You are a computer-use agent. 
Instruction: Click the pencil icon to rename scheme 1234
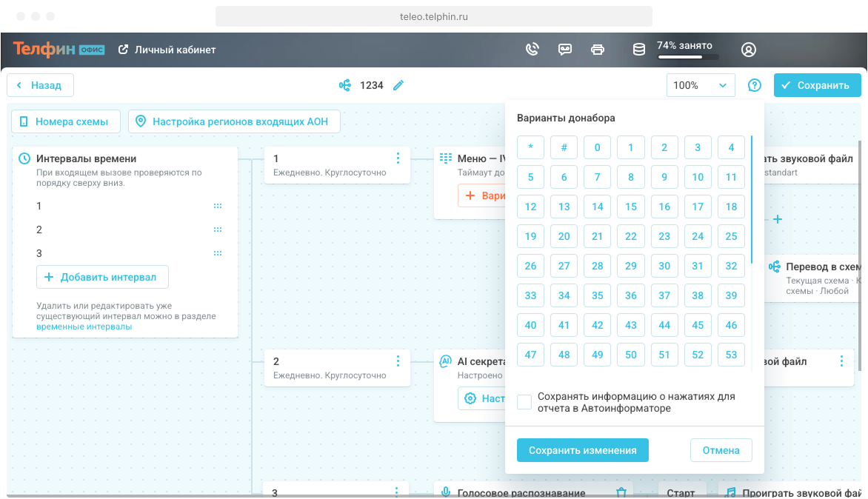click(x=398, y=85)
